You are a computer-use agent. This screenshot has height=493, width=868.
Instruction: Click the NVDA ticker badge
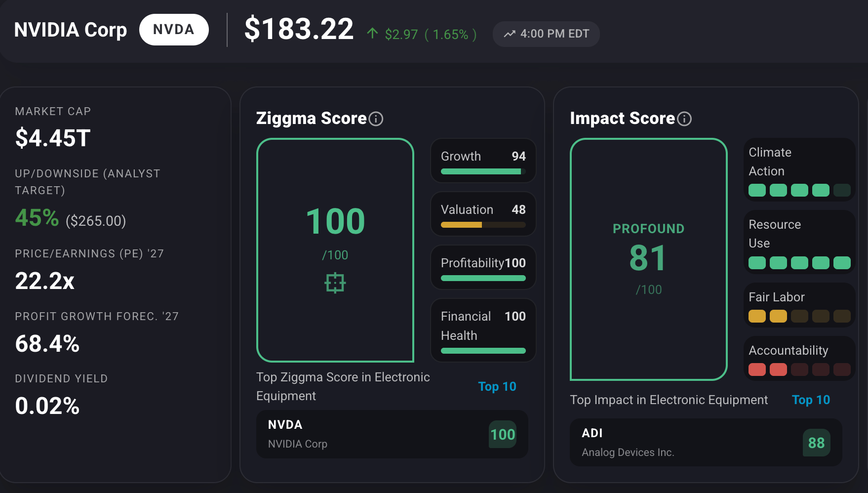point(174,30)
